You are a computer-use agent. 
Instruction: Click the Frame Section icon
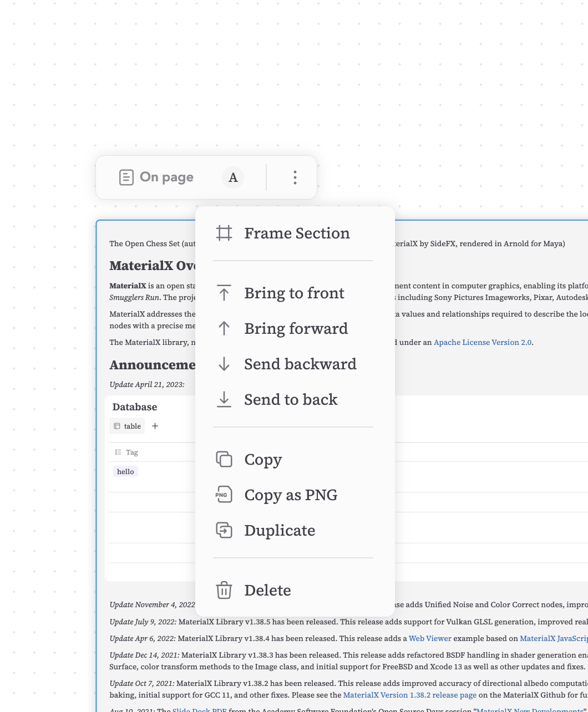point(224,233)
